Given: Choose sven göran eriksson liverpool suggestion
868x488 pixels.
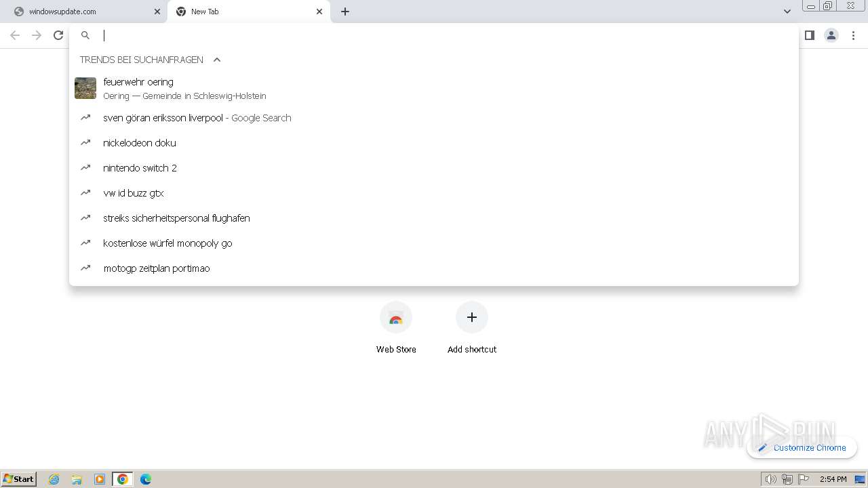Looking at the screenshot, I should click(434, 118).
